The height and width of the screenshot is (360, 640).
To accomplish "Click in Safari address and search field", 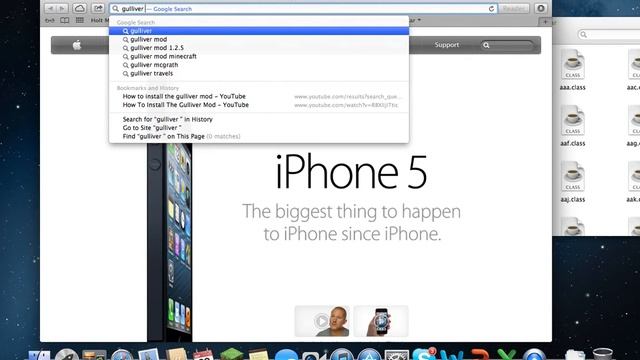I will click(303, 9).
